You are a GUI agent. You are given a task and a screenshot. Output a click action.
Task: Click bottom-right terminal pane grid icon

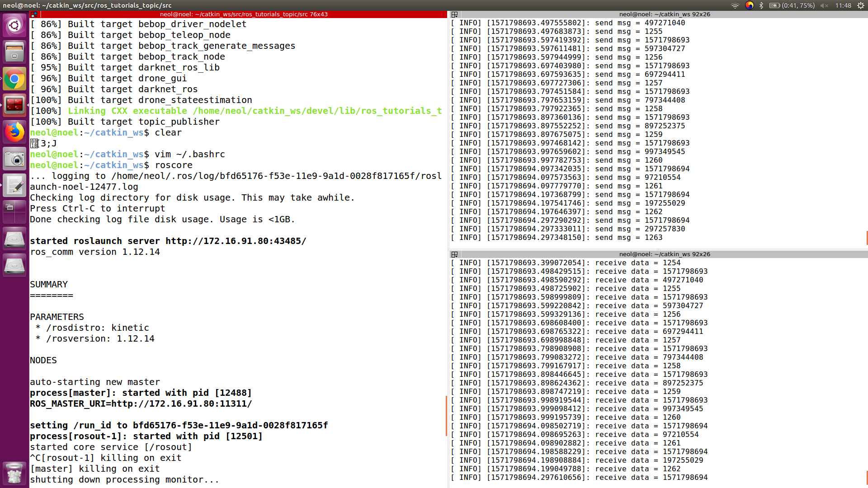(x=455, y=254)
